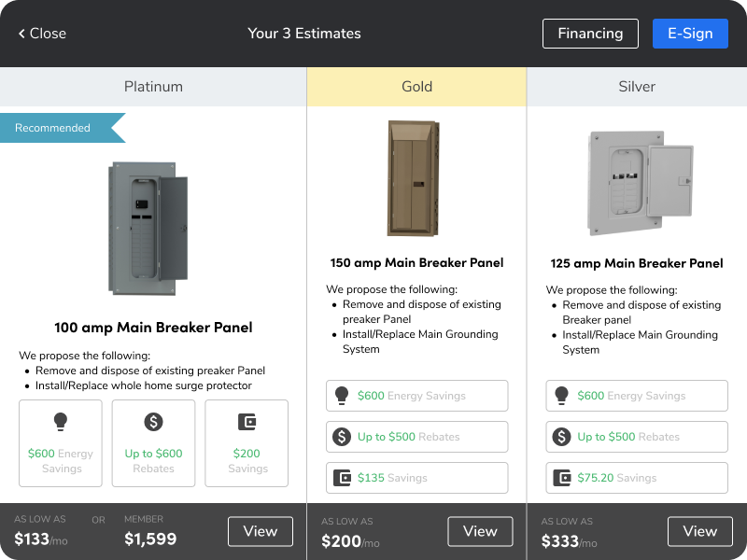Screen dimensions: 747x560
Task: View the Silver $333/mo estimate
Action: (699, 531)
